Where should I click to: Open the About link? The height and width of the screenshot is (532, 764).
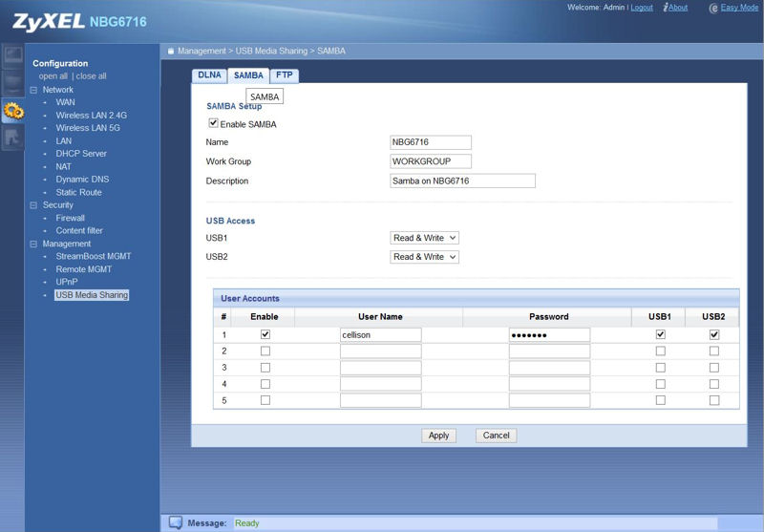[x=678, y=8]
